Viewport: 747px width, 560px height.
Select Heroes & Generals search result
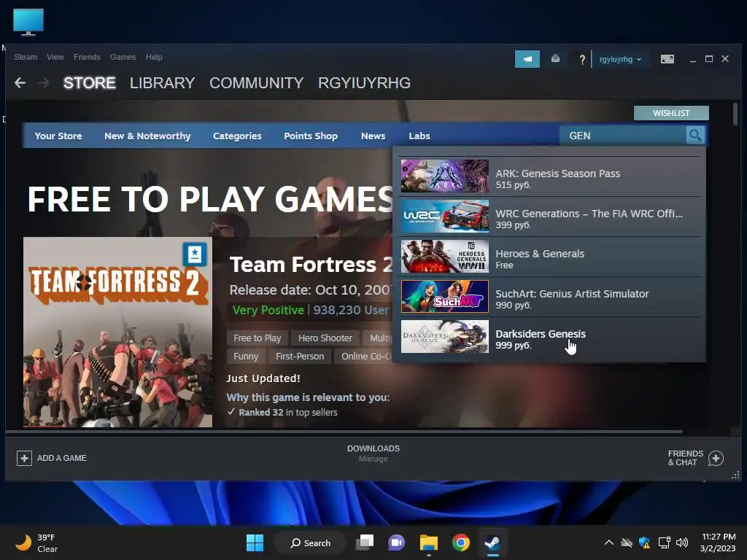(x=550, y=256)
